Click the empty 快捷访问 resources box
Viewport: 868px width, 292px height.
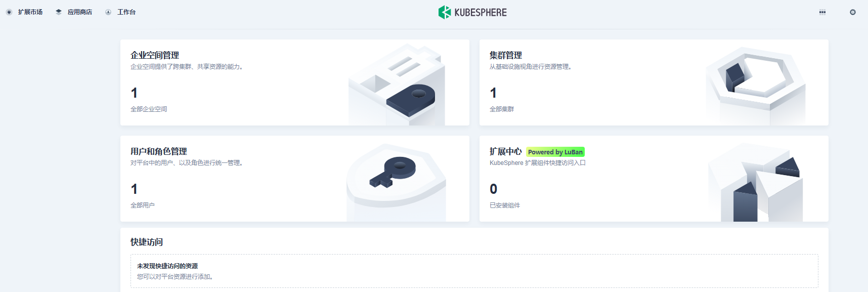(x=474, y=271)
